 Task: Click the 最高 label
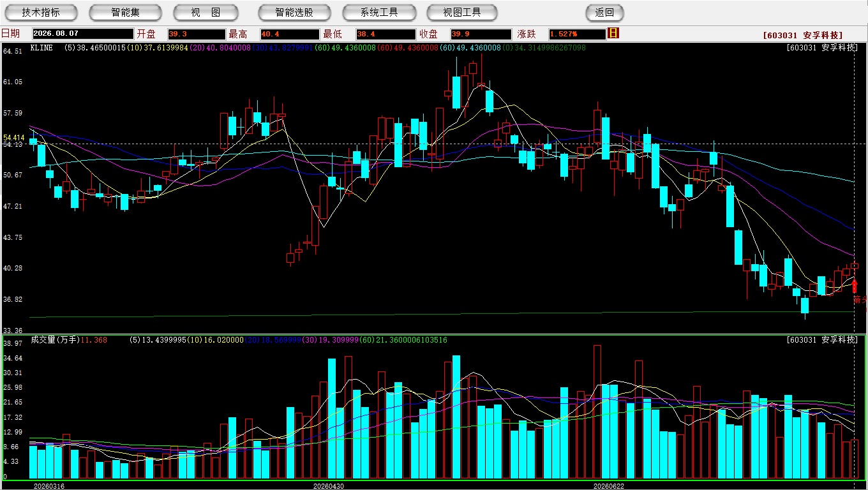[x=238, y=34]
